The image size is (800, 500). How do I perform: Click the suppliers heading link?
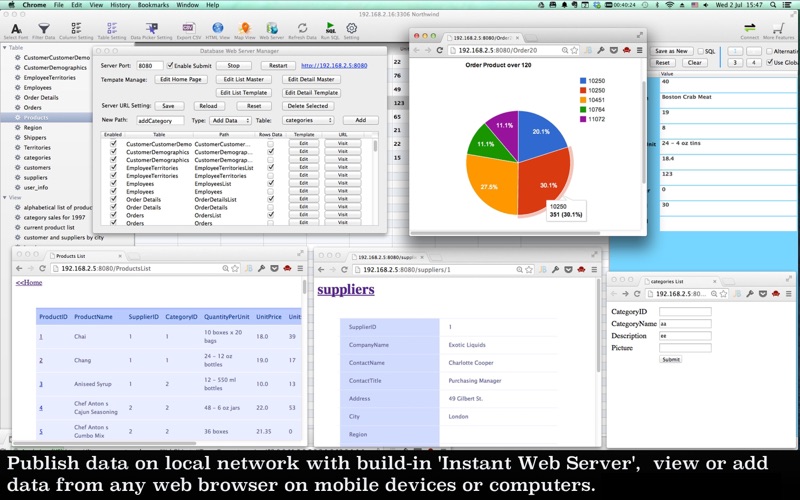pyautogui.click(x=346, y=290)
